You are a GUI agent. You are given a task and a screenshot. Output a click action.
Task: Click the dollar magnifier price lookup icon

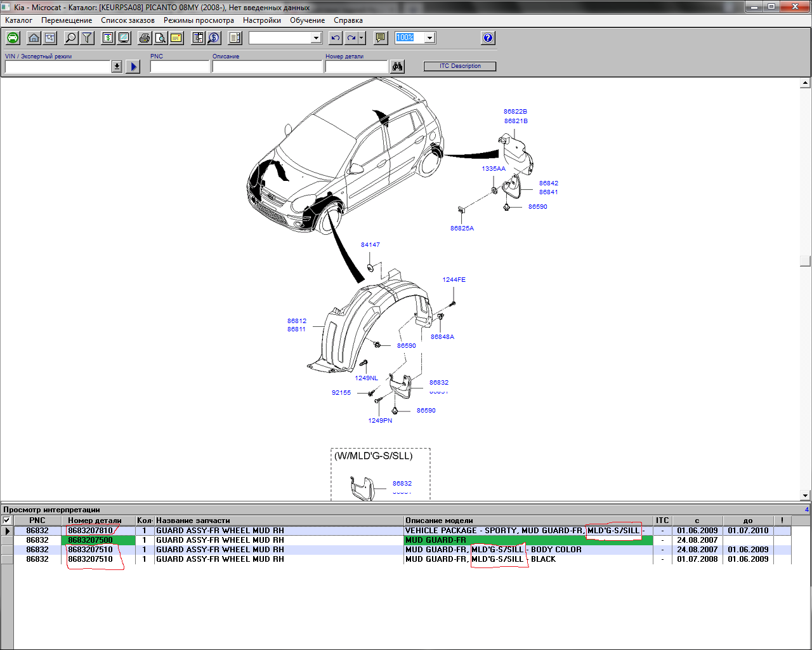point(214,38)
